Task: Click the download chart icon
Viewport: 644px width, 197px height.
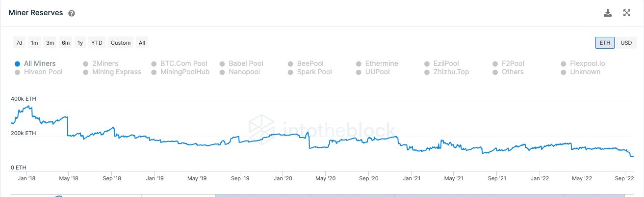Action: click(608, 13)
